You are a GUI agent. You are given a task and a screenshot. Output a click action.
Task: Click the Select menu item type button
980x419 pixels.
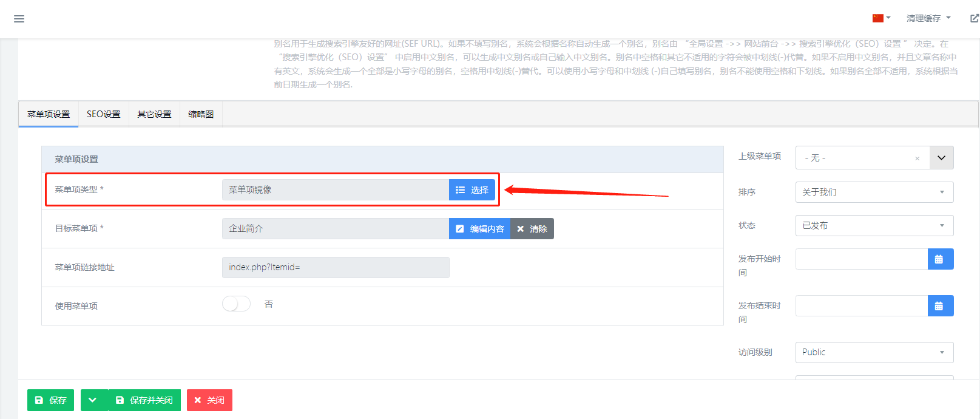[x=472, y=190]
